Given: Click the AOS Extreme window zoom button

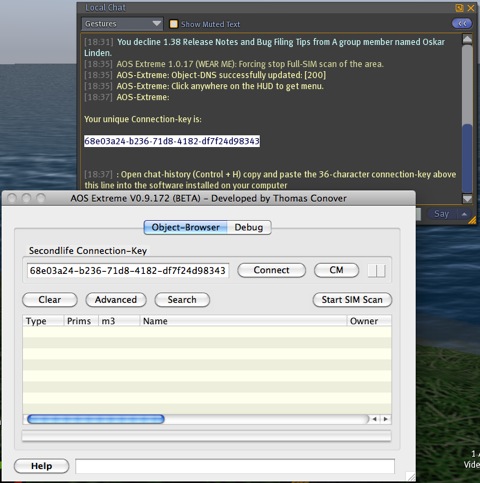Looking at the screenshot, I should point(41,198).
